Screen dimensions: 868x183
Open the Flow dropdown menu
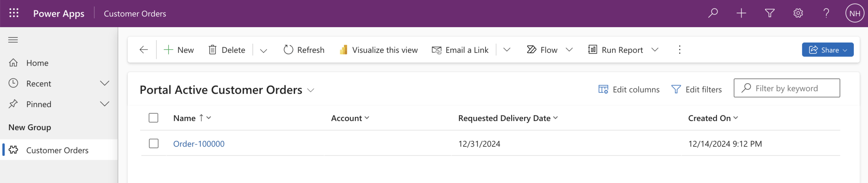point(569,50)
